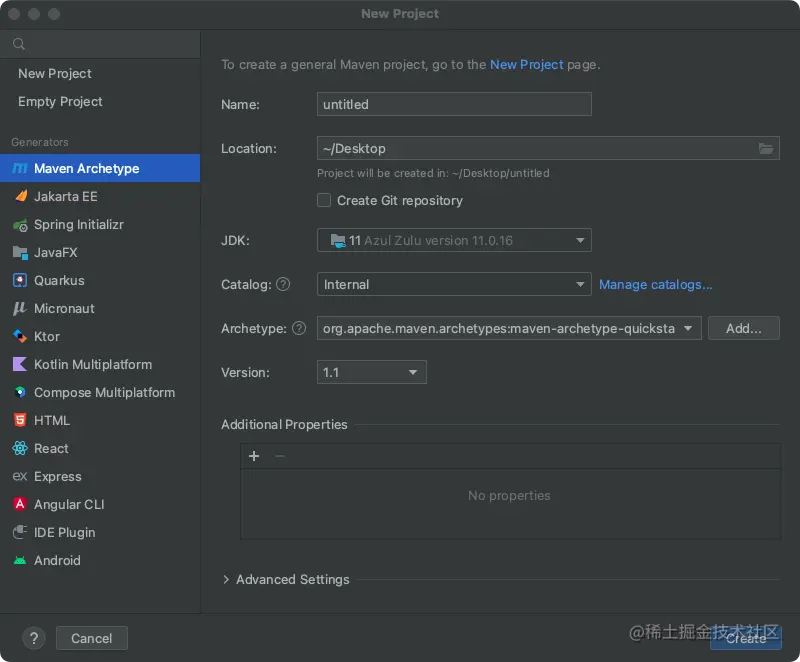This screenshot has height=662, width=800.
Task: Select Micronaut generator row
Action: click(100, 309)
